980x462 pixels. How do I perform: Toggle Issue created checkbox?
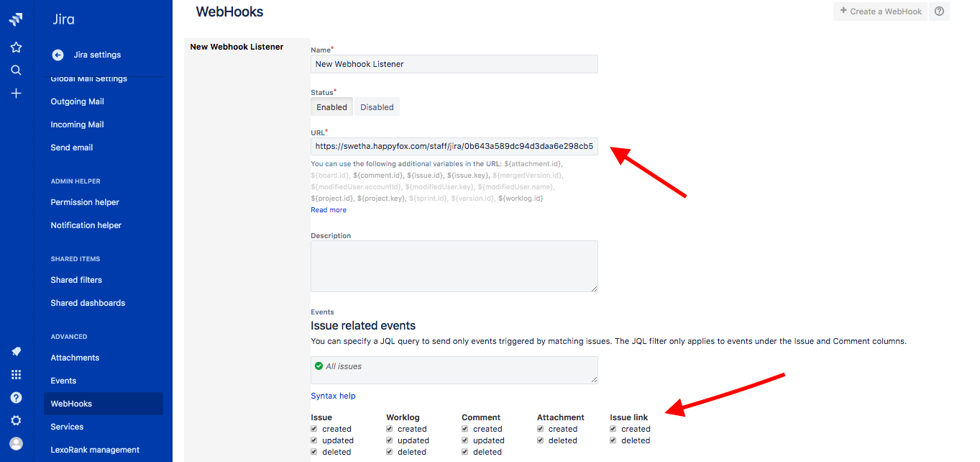pos(314,429)
